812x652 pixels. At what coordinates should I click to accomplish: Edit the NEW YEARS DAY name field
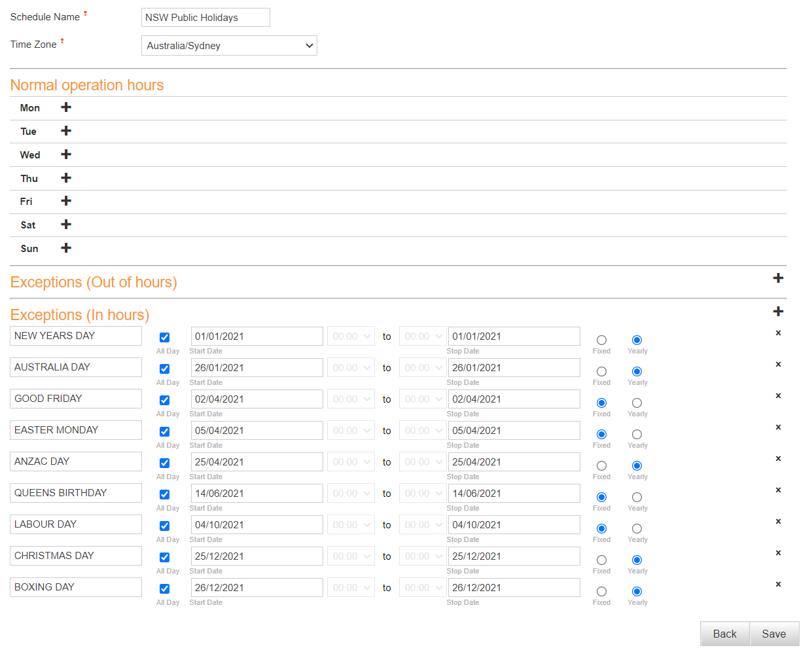(76, 336)
